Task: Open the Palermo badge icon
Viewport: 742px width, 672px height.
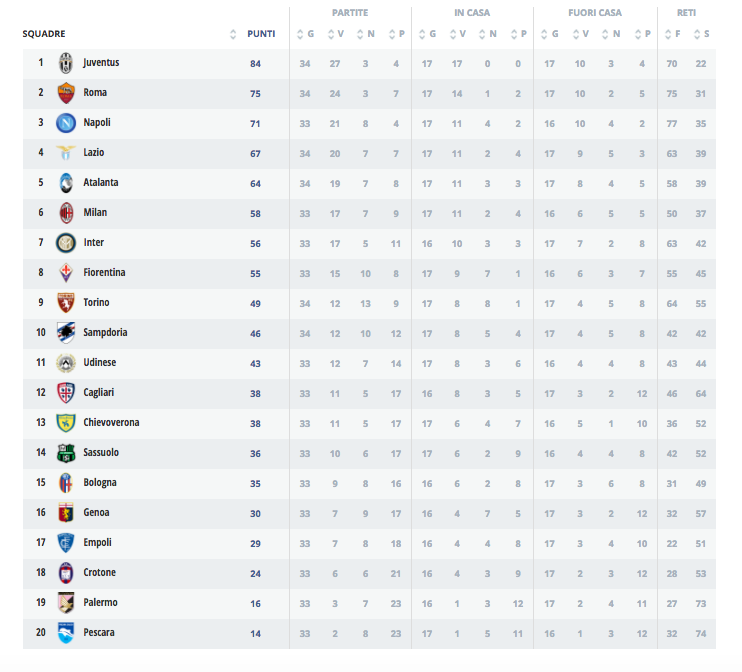Action: pyautogui.click(x=66, y=603)
